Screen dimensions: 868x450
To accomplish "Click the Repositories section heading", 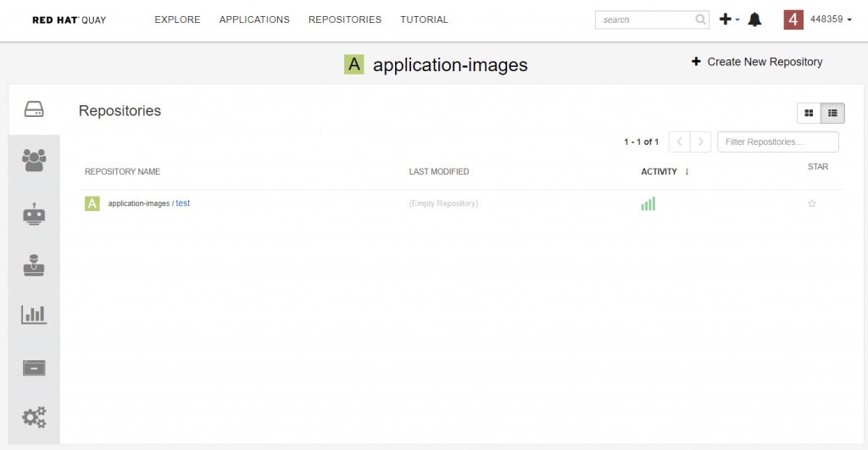I will pos(120,111).
